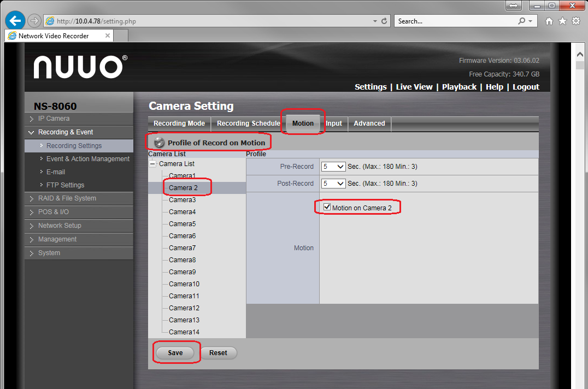
Task: Open the Post-Record seconds dropdown
Action: pos(333,184)
